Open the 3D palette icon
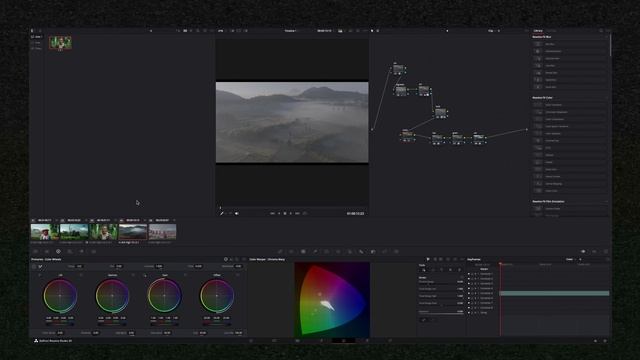This screenshot has height=360, width=640. pos(396,252)
